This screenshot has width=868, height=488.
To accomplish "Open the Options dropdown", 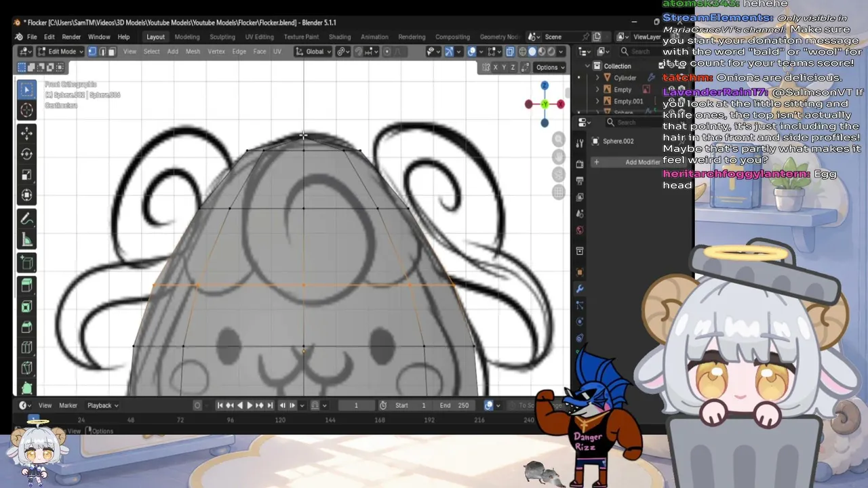I will 550,67.
